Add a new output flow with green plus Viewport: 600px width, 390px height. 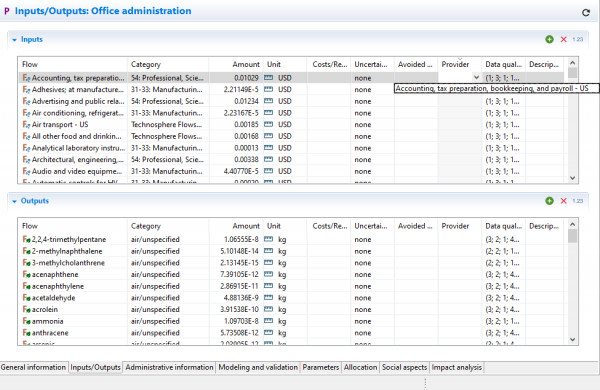click(x=549, y=201)
